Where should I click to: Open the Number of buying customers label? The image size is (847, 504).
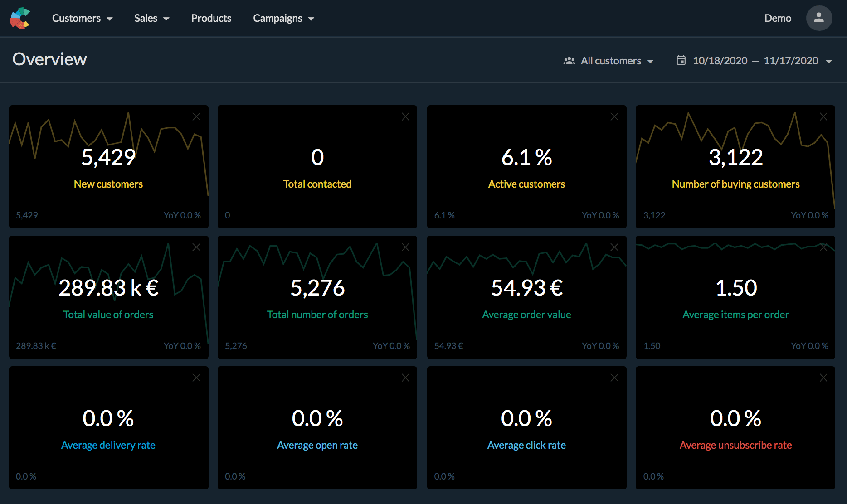tap(735, 184)
